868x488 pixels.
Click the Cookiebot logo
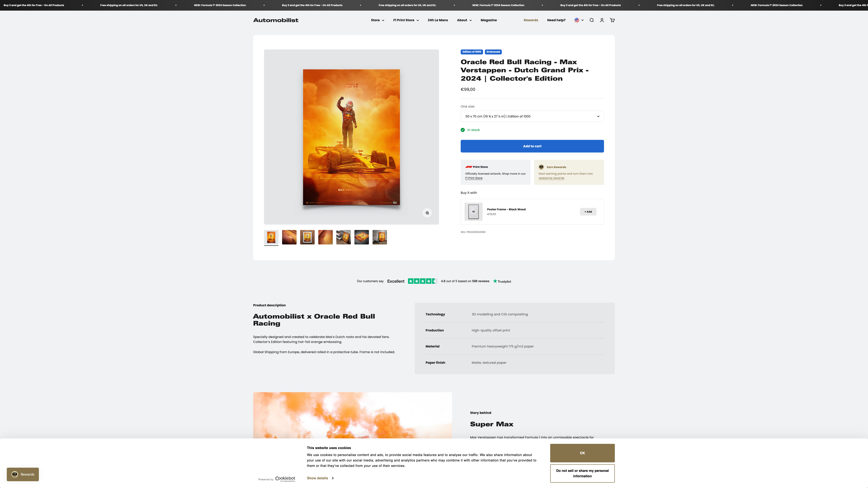pos(285,479)
